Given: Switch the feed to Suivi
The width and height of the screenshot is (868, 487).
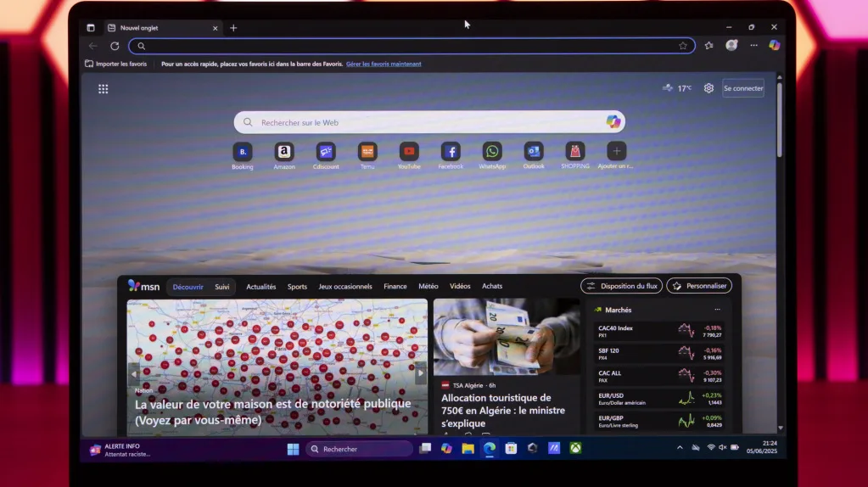Looking at the screenshot, I should [221, 287].
